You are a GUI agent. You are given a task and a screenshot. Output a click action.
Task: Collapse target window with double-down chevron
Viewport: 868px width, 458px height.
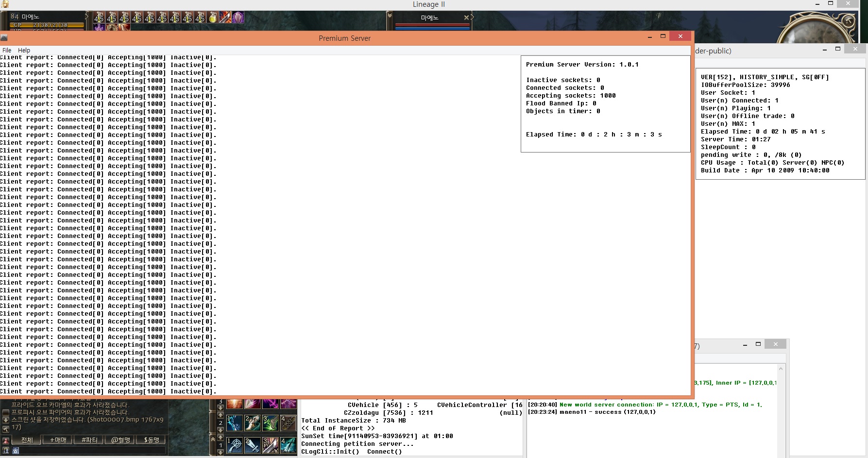coord(390,16)
